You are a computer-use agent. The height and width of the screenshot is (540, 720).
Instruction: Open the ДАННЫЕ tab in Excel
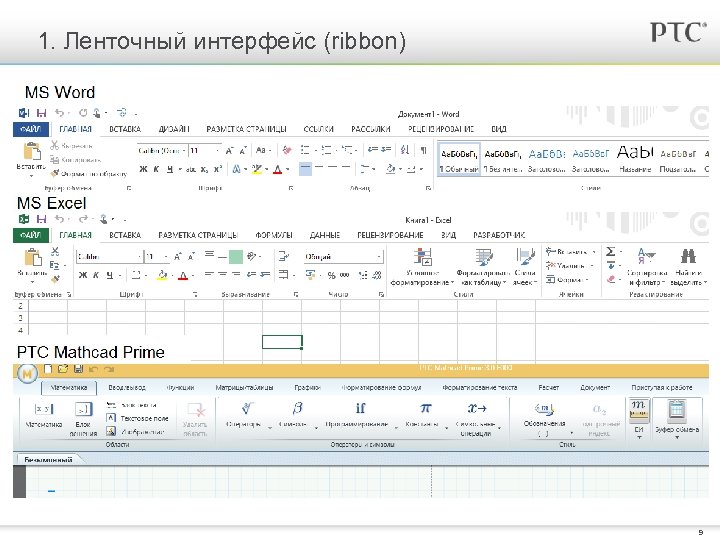[x=325, y=235]
